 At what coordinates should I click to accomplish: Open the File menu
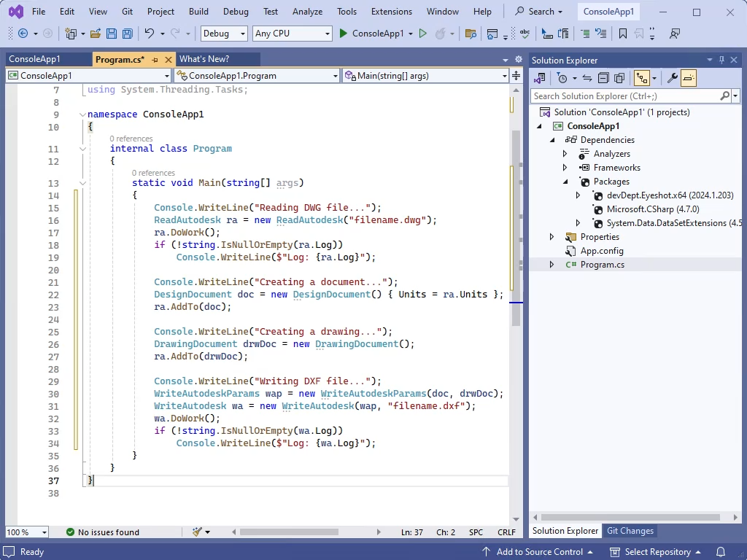tap(39, 12)
